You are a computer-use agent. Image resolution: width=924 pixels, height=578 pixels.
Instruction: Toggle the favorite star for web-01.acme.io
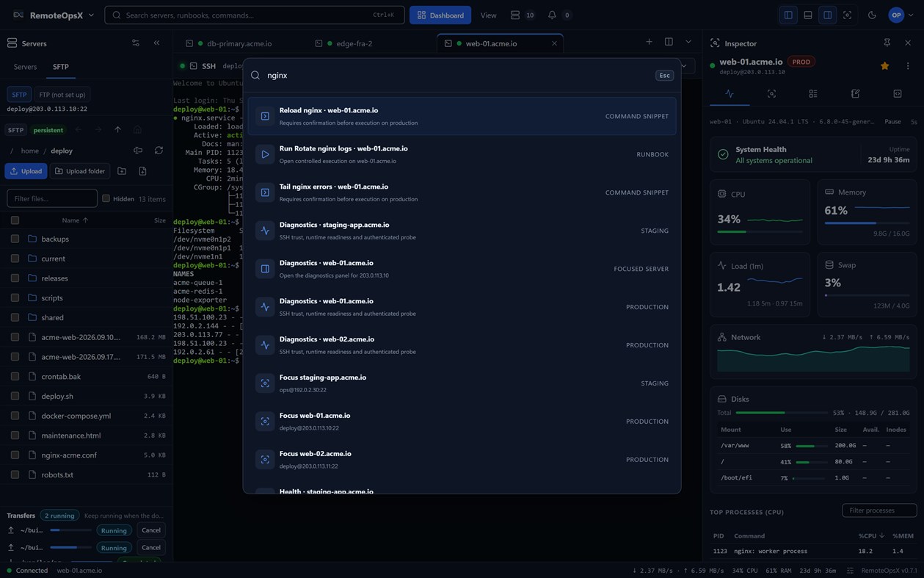(885, 66)
